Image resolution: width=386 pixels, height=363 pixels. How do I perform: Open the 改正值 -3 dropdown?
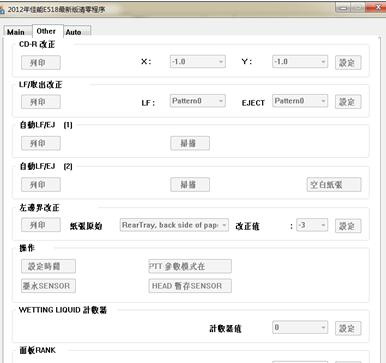312,225
